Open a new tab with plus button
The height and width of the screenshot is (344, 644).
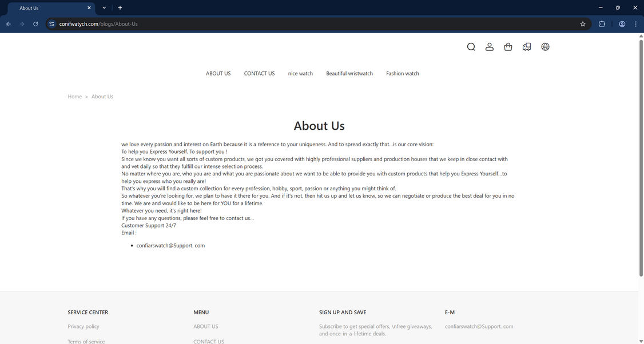tap(120, 8)
